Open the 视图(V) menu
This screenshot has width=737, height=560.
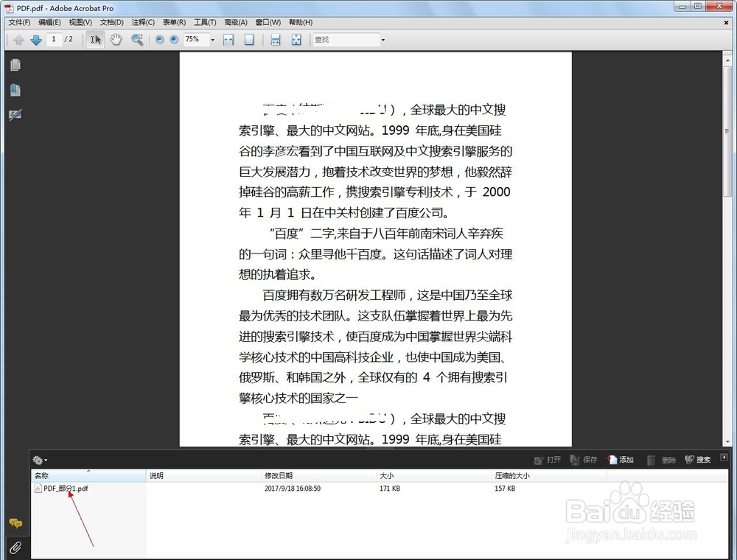80,22
